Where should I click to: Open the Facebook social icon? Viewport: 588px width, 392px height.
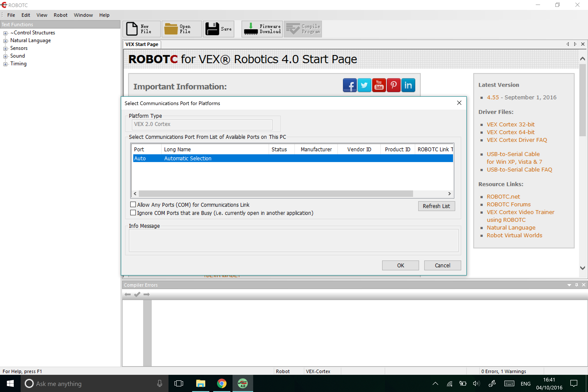pyautogui.click(x=349, y=85)
